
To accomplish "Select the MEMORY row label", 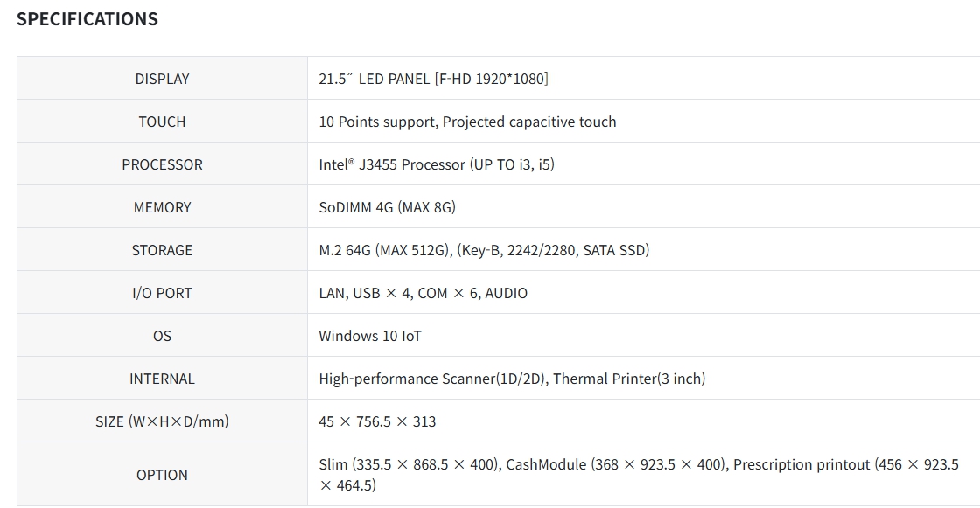I will click(162, 207).
